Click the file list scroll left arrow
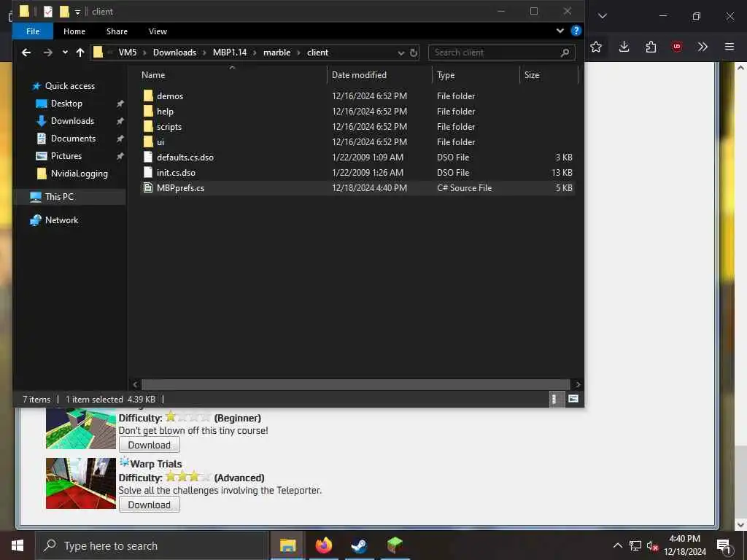The width and height of the screenshot is (747, 560). pyautogui.click(x=135, y=384)
